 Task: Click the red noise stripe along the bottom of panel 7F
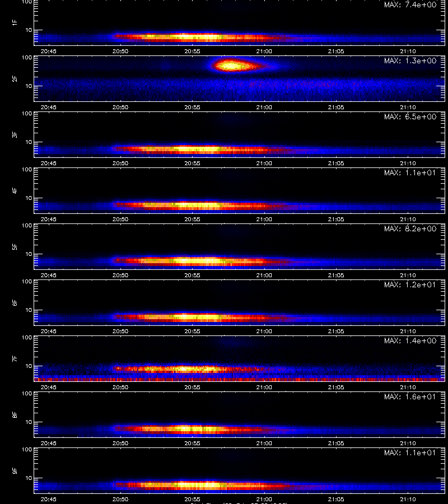(240, 380)
